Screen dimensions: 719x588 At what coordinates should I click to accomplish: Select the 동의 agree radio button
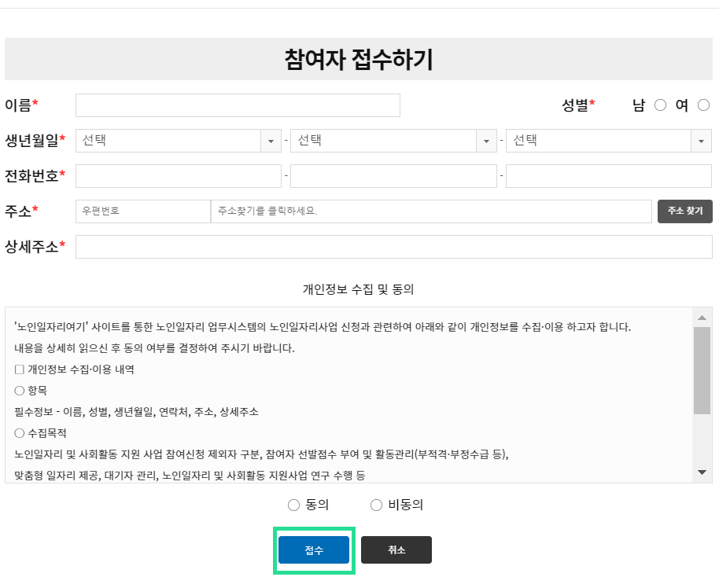click(293, 505)
